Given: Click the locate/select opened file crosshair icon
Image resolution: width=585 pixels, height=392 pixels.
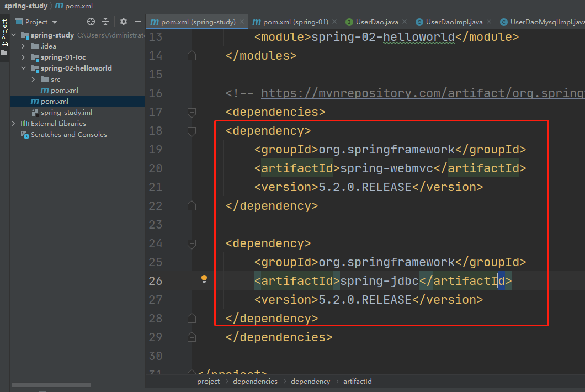Looking at the screenshot, I should (x=91, y=22).
